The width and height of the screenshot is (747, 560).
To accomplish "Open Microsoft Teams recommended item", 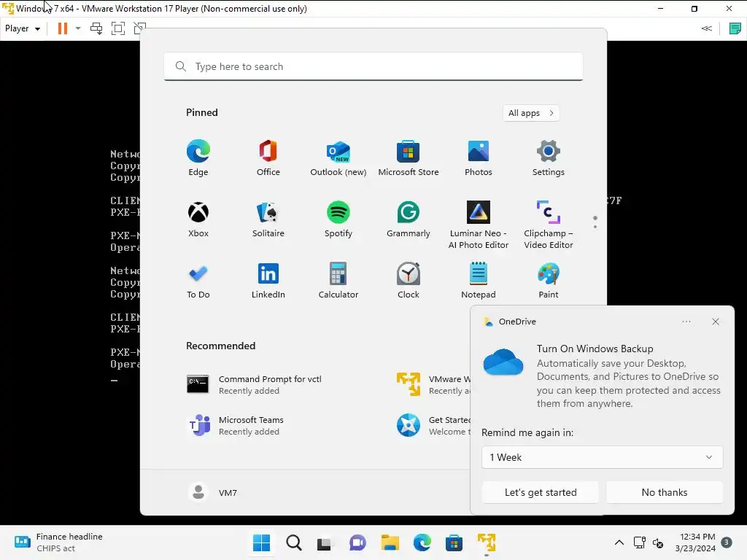I will pyautogui.click(x=237, y=425).
